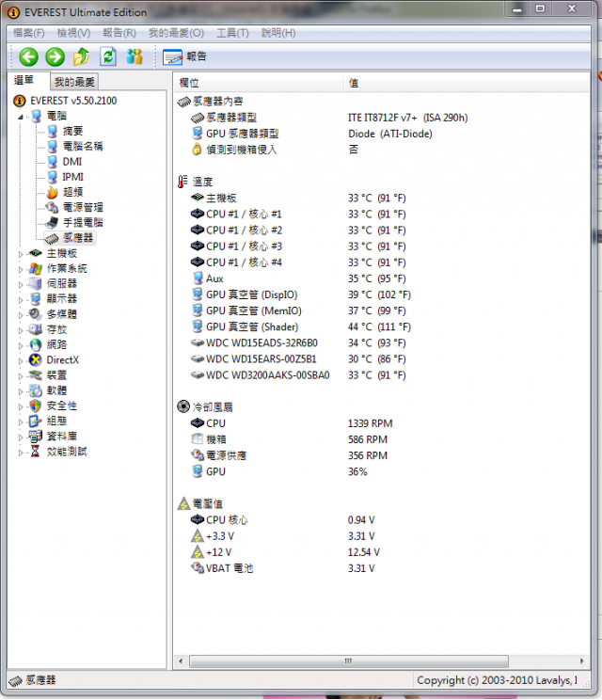The image size is (602, 700).
Task: Click the WDC WD15EADS-32R6B0 drive icon
Action: [198, 342]
